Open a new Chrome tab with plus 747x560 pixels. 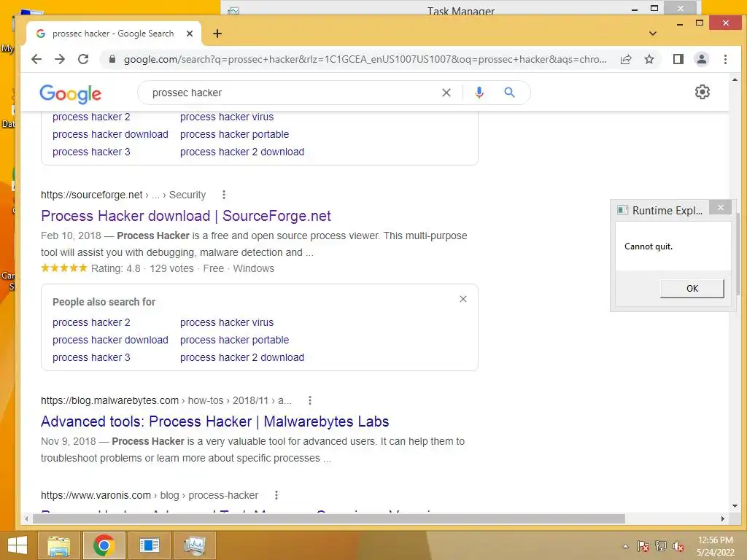(x=217, y=34)
